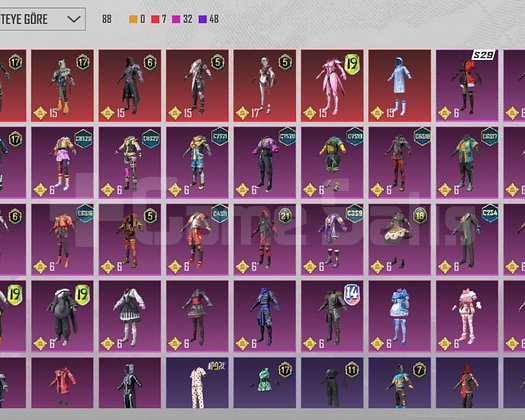Open the 'TEYE GÖRE' sort dropdown

tap(42, 19)
